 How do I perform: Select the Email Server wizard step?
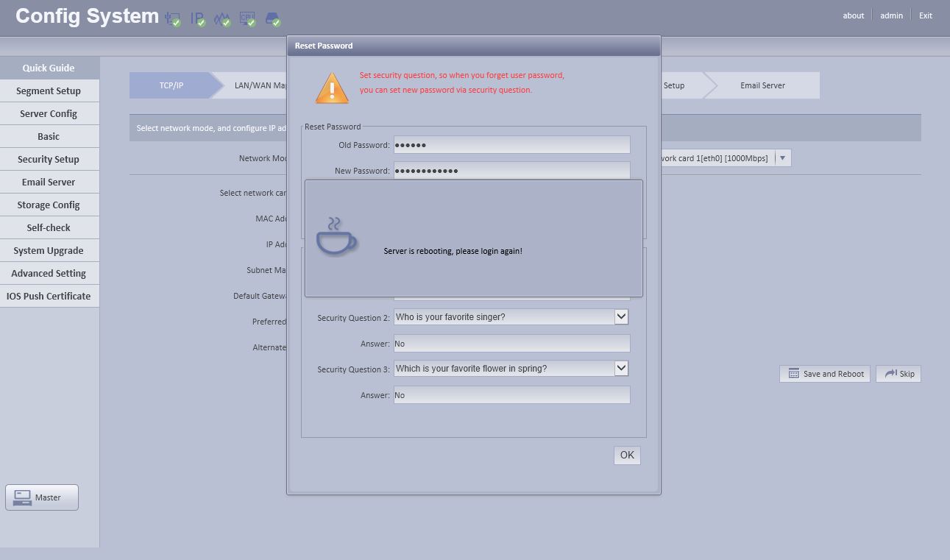click(762, 85)
